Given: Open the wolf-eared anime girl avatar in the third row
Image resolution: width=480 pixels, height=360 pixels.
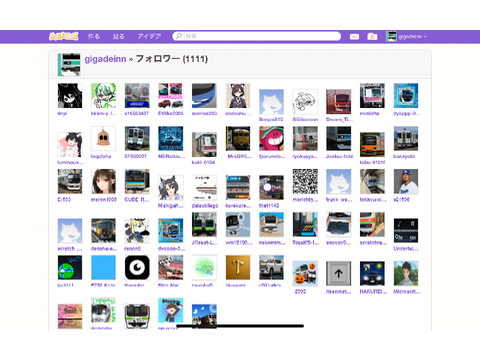Looking at the screenshot, I should pos(171,188).
